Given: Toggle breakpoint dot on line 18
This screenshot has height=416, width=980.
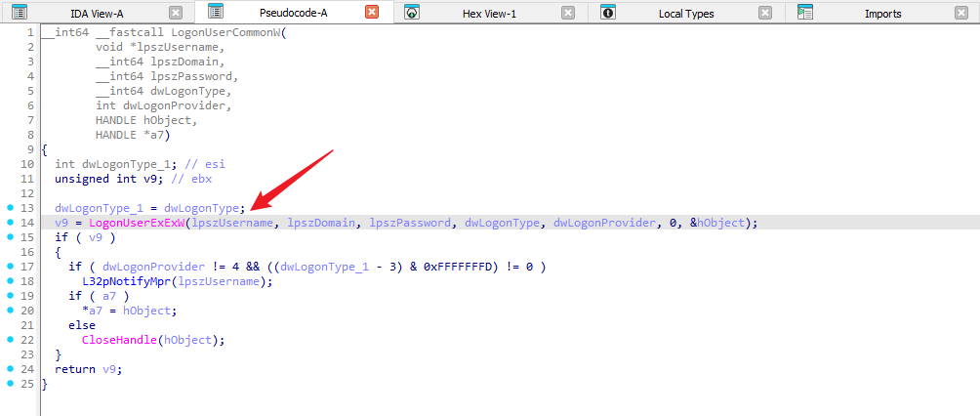Looking at the screenshot, I should click(x=9, y=281).
